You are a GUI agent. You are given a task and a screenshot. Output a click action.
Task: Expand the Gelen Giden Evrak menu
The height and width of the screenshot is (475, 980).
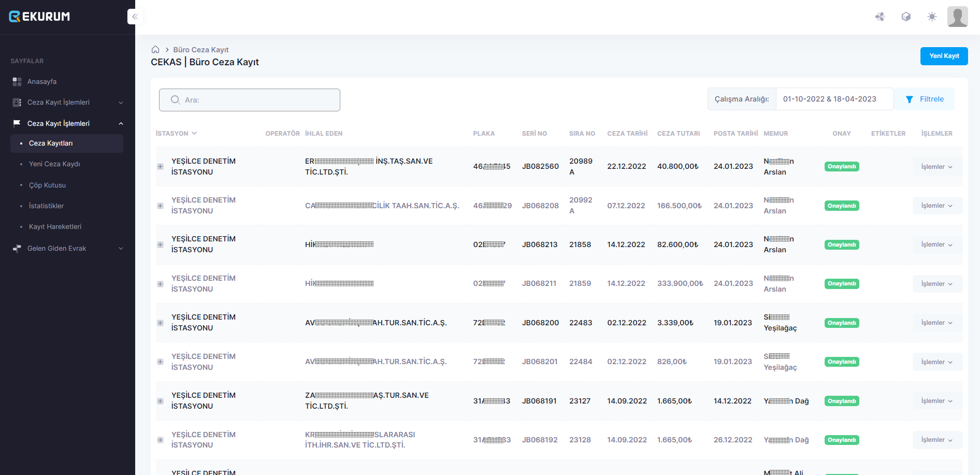coord(67,249)
